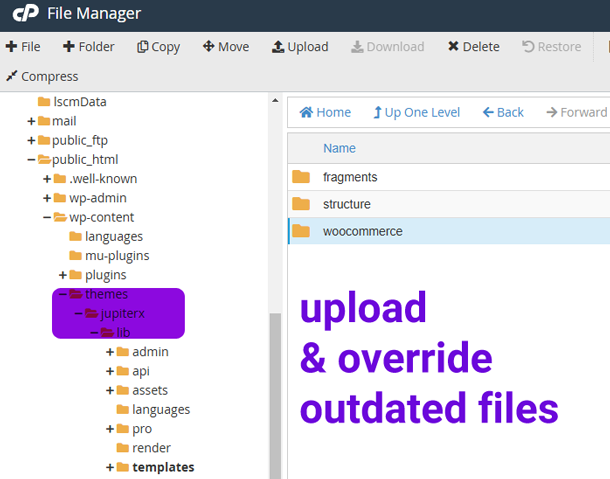Expand the assets folder
610x479 pixels.
pyautogui.click(x=110, y=390)
